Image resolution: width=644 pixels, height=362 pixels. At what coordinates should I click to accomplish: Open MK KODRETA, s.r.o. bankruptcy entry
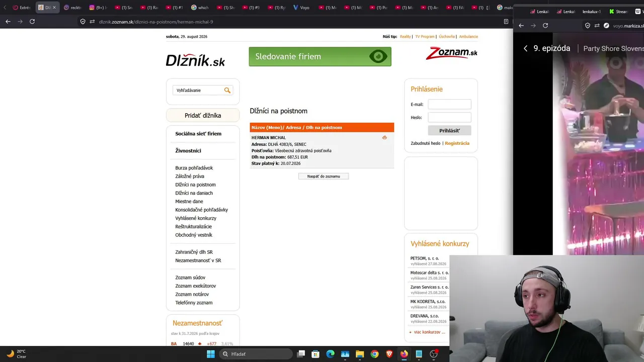pos(428,302)
